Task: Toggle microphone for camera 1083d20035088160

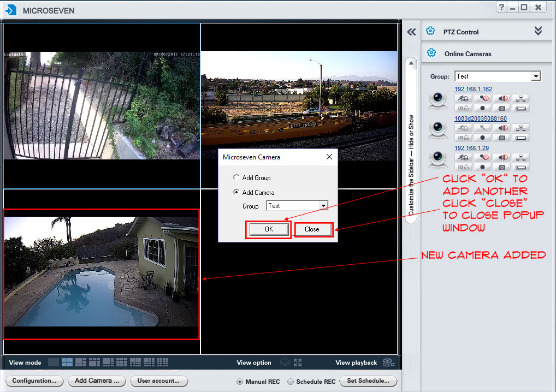Action: point(483,128)
